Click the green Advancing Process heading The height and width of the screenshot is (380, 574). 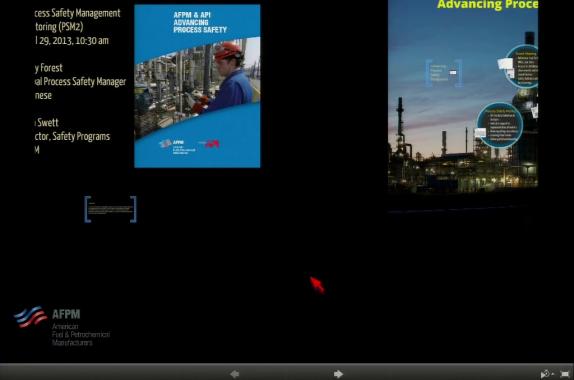(487, 4)
